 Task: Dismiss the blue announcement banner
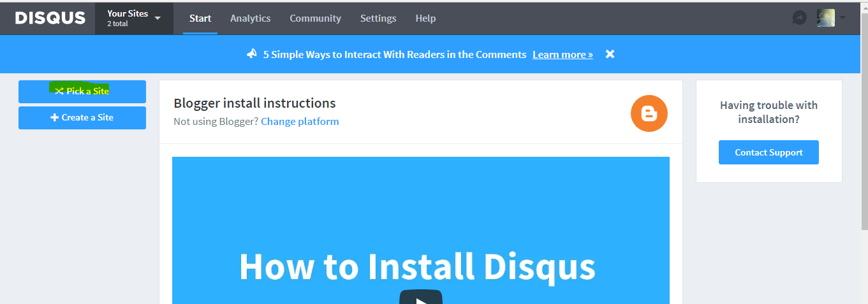[610, 54]
